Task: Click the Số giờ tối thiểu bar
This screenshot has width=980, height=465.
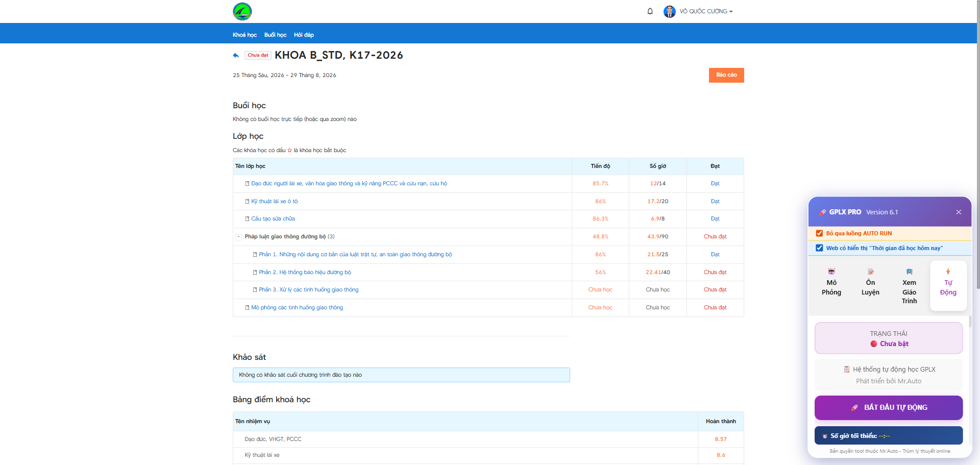Action: [888, 435]
